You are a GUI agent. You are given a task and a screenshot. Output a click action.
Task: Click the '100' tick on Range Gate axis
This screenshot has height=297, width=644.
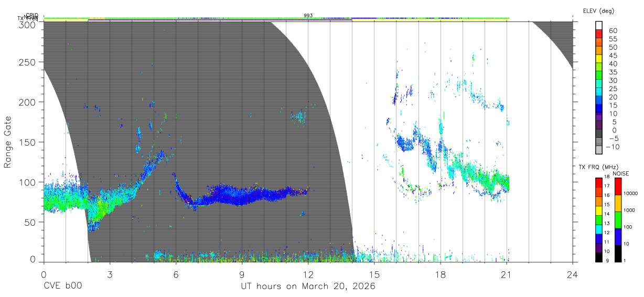point(27,182)
